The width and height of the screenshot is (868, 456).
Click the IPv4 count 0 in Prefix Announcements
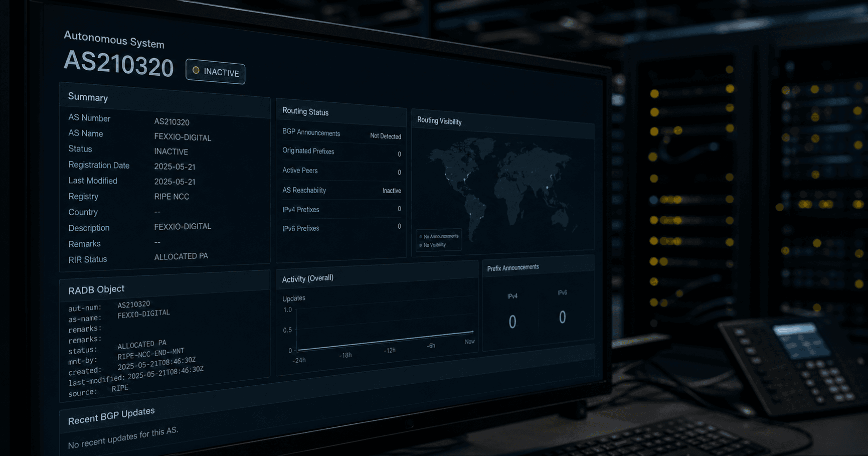(x=512, y=322)
